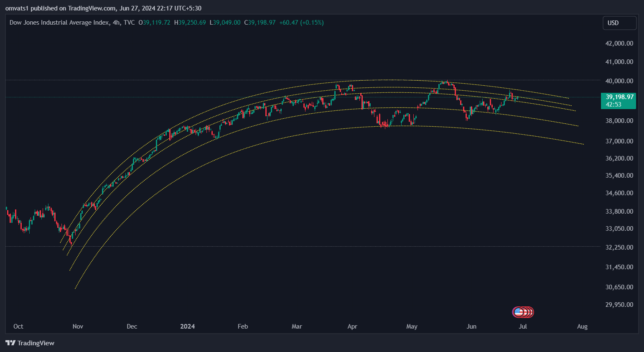Click the 42,000.00 price axis label

point(619,43)
